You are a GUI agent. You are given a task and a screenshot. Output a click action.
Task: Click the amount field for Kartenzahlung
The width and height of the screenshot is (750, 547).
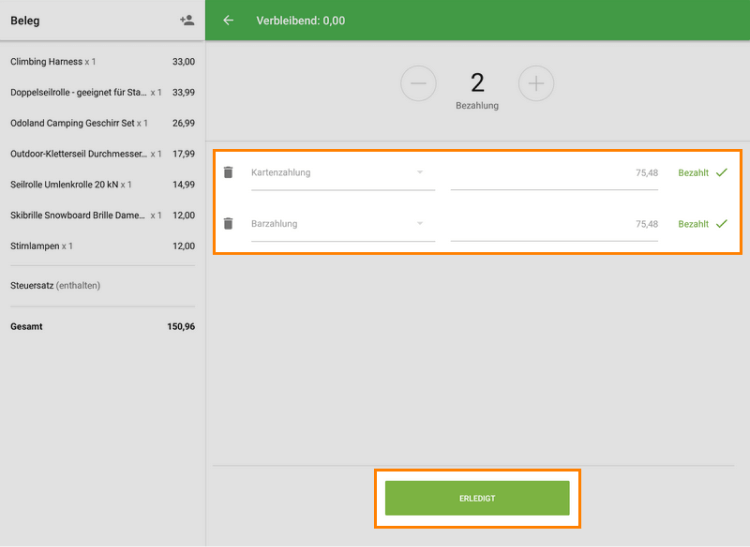click(554, 173)
